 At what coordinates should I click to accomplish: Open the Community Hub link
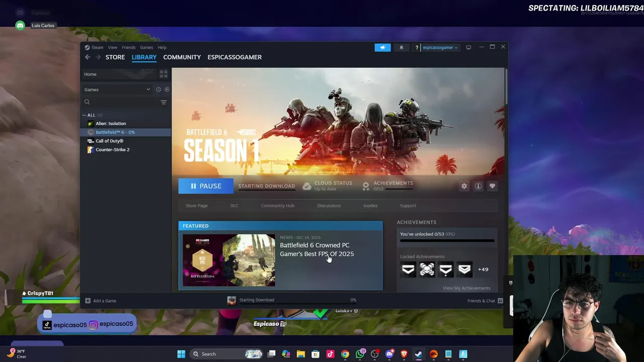pyautogui.click(x=278, y=206)
